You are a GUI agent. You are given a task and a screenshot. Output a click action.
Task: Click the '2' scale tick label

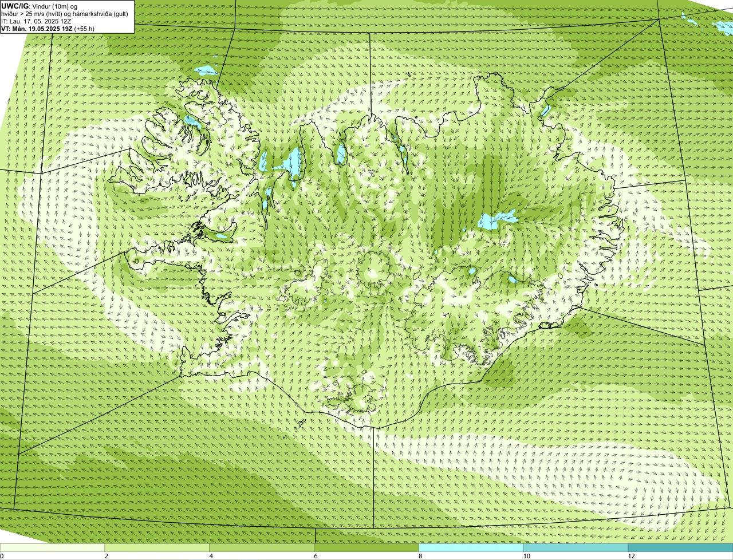click(107, 556)
